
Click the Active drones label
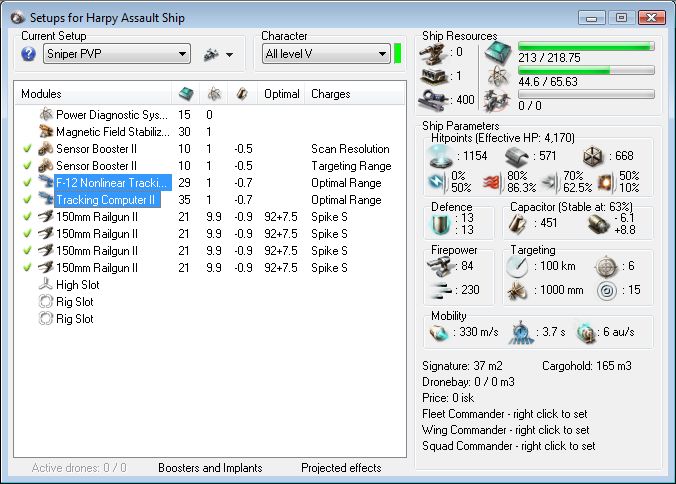79,468
